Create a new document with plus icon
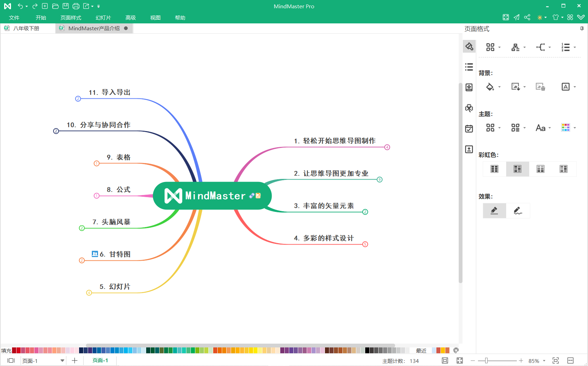This screenshot has height=366, width=588. pos(45,6)
